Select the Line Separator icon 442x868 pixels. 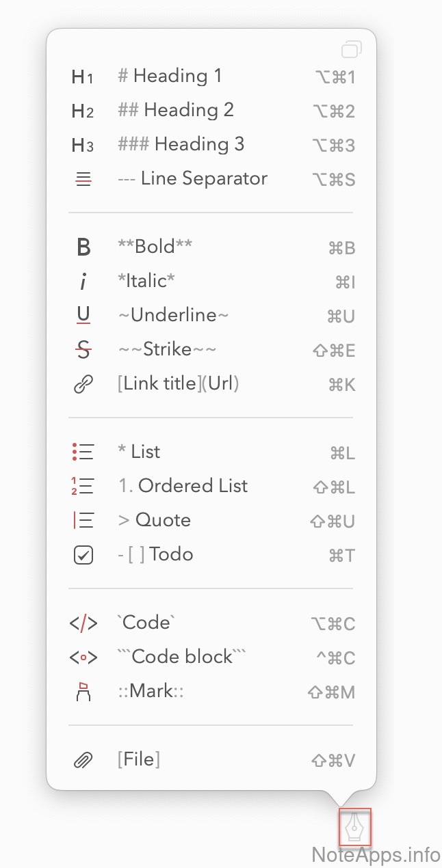click(83, 180)
